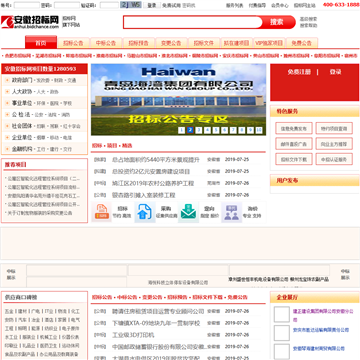Open the 合肥市招标网 city link

tap(18, 56)
